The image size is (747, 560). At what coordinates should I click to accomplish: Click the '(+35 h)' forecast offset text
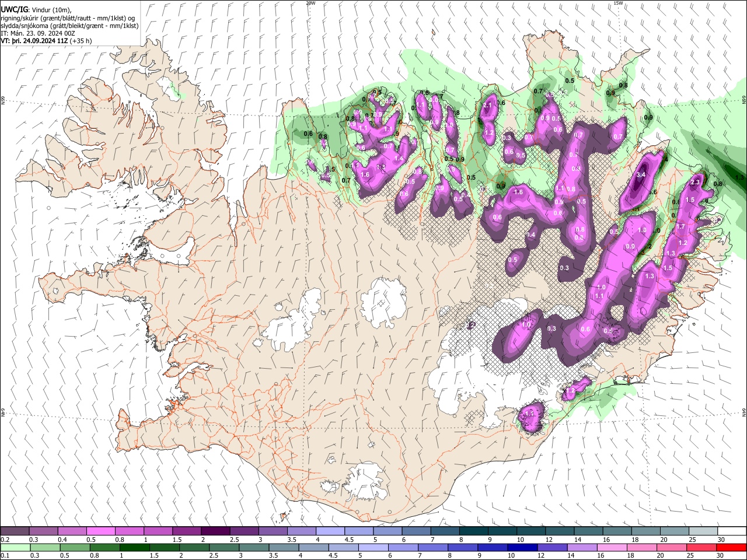click(x=81, y=41)
